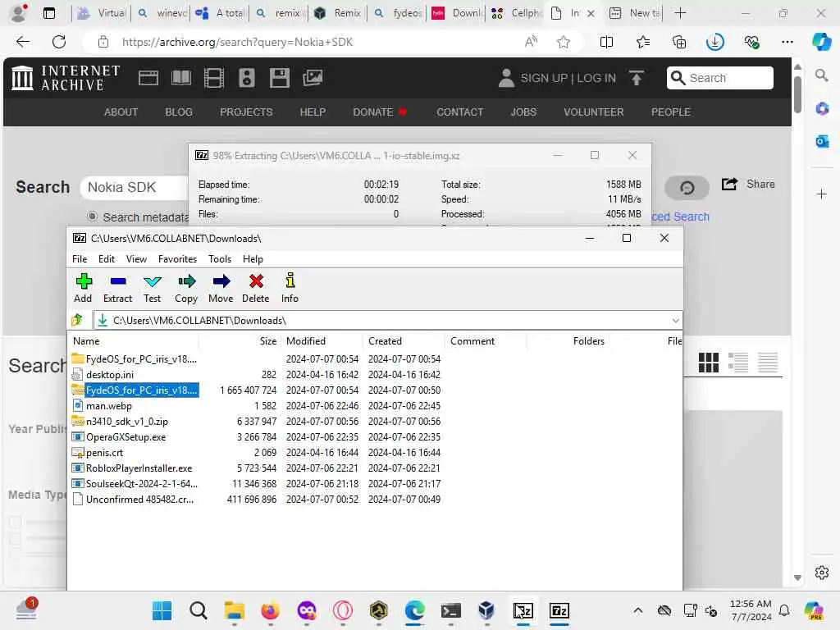The width and height of the screenshot is (840, 630).
Task: Open the Edge downloads icon
Action: click(714, 42)
